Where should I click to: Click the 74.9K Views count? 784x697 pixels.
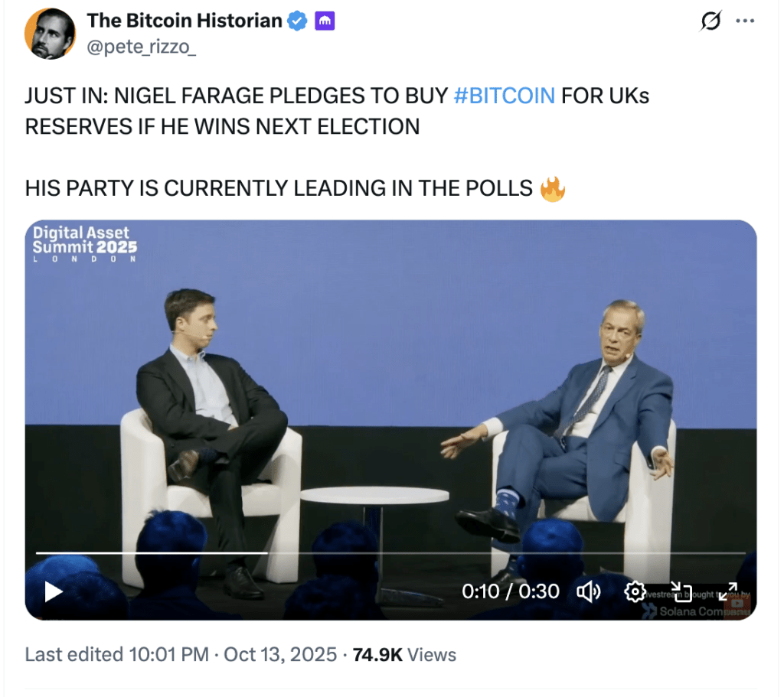pyautogui.click(x=404, y=655)
